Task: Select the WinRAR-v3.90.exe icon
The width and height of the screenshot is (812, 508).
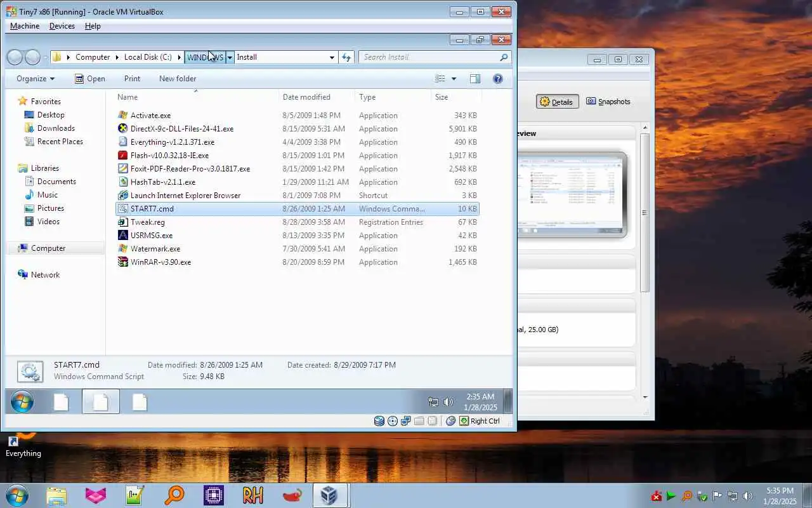Action: point(123,262)
